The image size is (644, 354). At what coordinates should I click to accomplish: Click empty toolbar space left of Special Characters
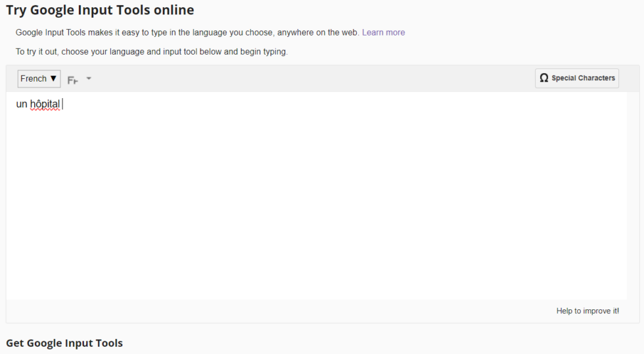329,79
